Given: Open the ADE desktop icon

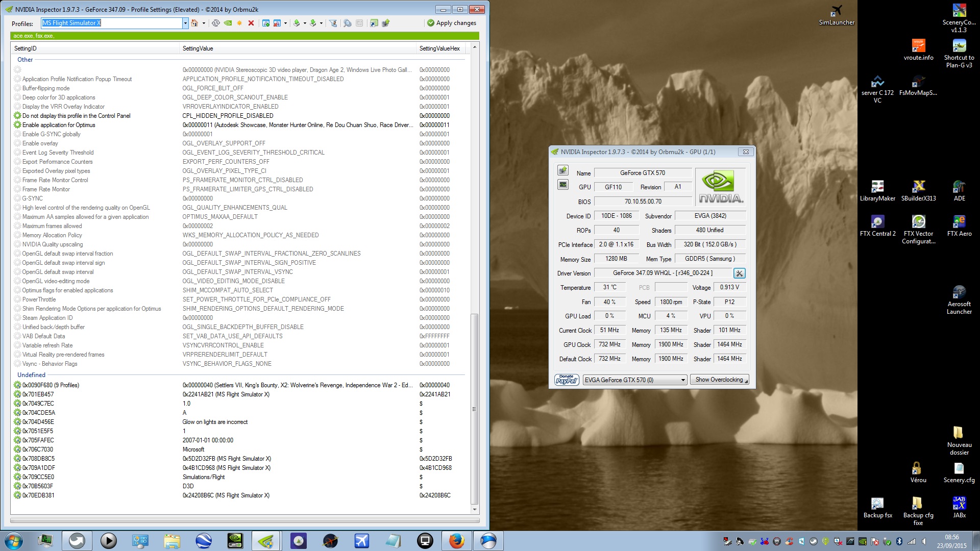Looking at the screenshot, I should click(x=959, y=190).
